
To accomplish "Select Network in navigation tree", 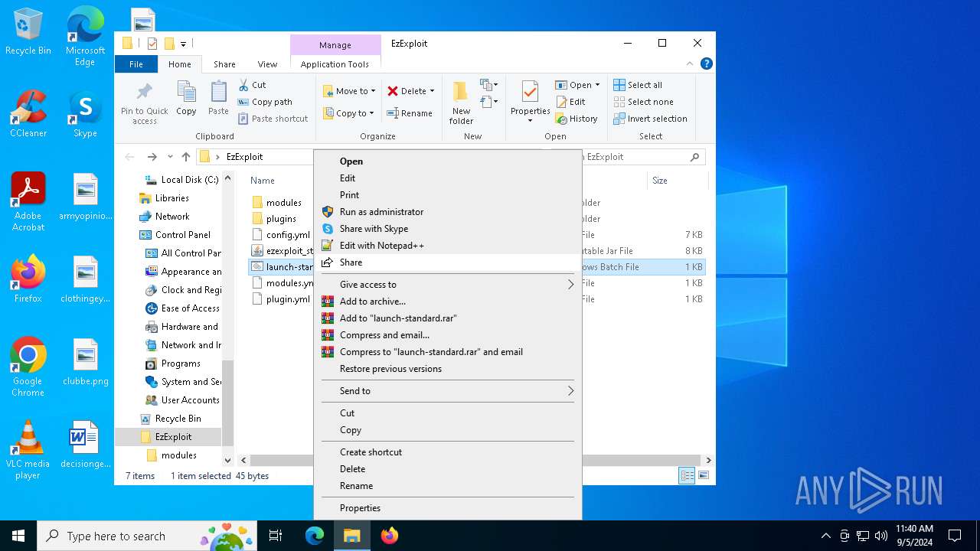I will (172, 217).
